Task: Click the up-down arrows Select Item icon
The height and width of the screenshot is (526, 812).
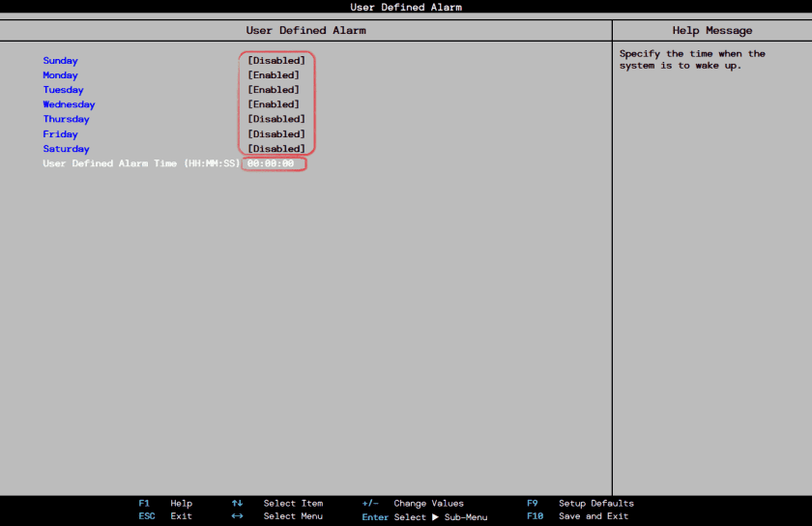Action: tap(237, 504)
